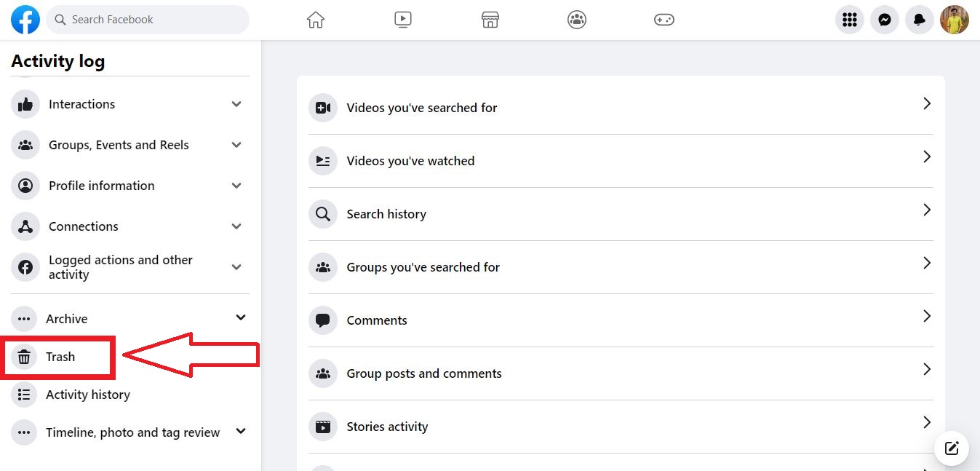Click the Activity history list icon
The width and height of the screenshot is (980, 471).
click(x=24, y=395)
